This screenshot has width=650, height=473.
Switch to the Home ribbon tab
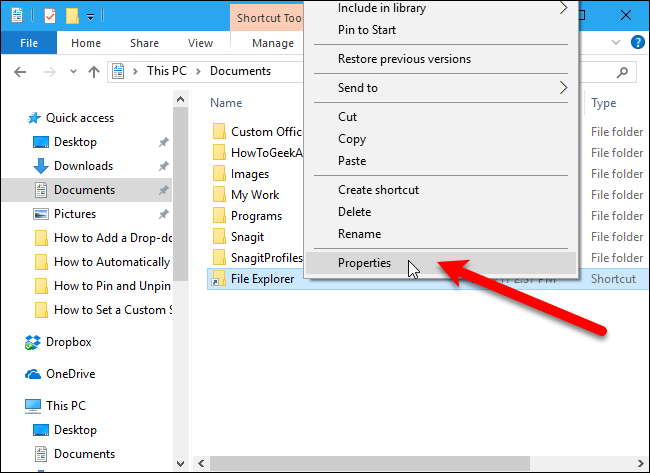(86, 43)
